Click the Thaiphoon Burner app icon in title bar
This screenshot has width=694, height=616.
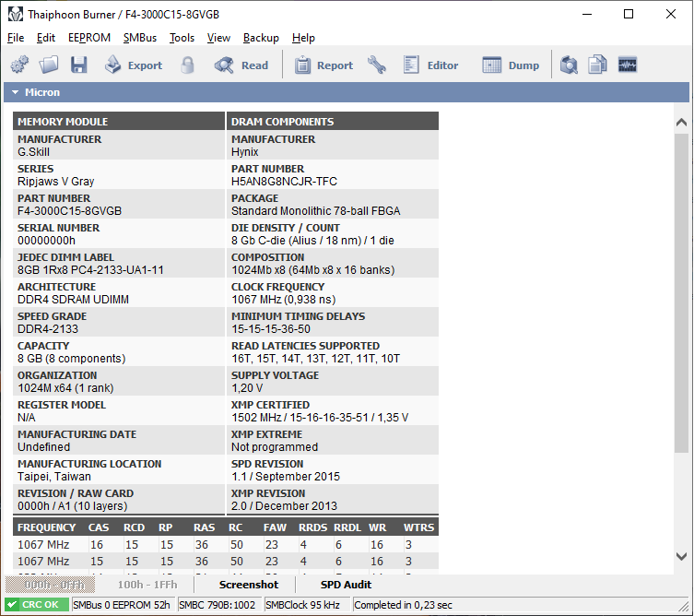16,14
